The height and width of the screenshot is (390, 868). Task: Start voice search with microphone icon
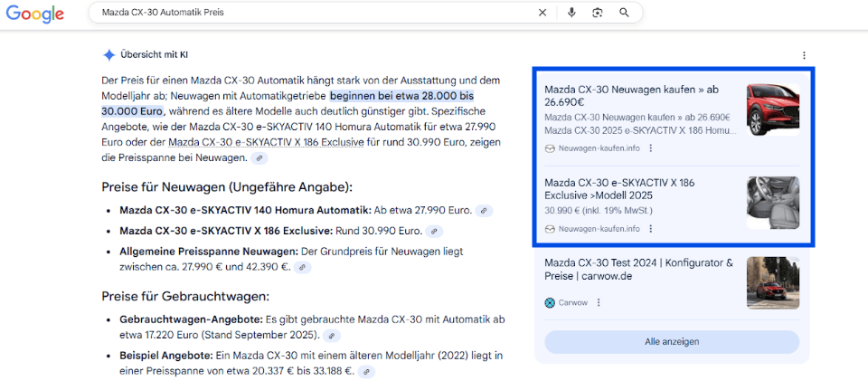[571, 13]
